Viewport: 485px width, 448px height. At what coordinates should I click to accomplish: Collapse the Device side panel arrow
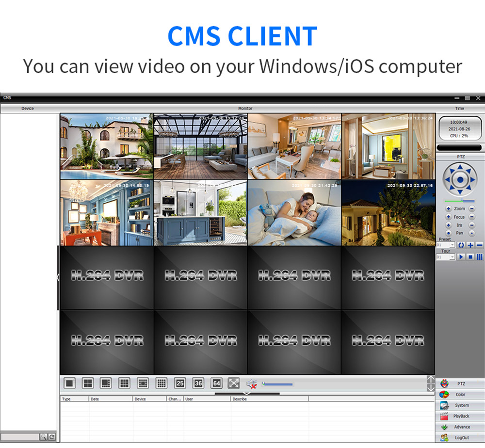click(x=58, y=277)
